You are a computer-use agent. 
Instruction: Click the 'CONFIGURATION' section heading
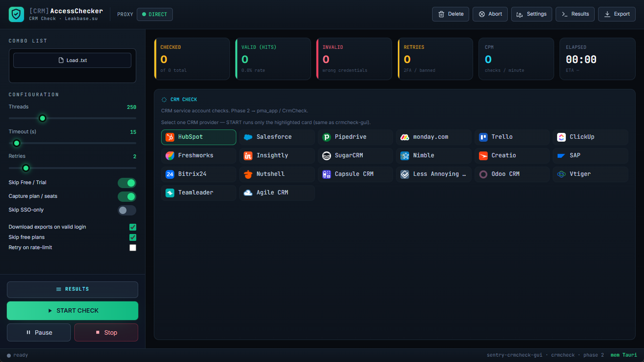[34, 95]
